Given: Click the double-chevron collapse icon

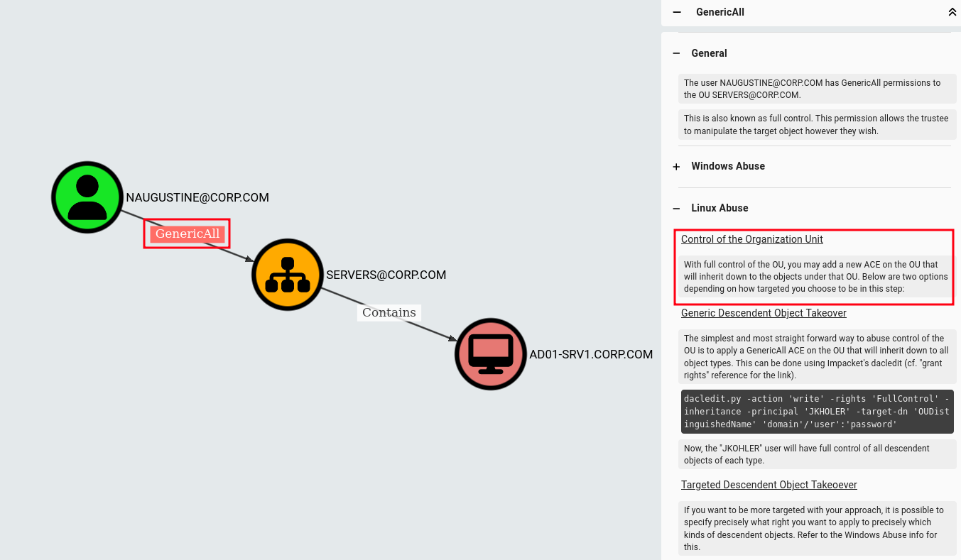Looking at the screenshot, I should pyautogui.click(x=952, y=12).
